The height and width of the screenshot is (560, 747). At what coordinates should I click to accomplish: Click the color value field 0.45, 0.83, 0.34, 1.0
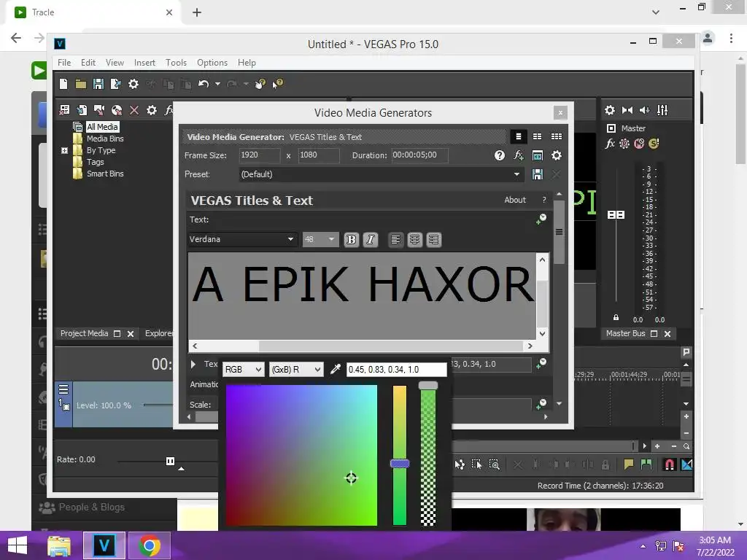point(396,370)
